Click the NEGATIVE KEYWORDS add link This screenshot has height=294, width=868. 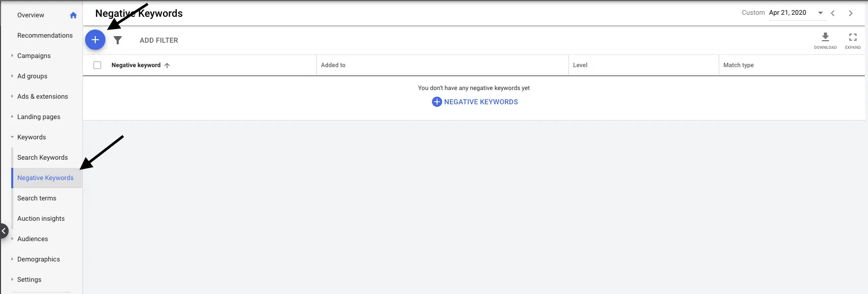[475, 102]
